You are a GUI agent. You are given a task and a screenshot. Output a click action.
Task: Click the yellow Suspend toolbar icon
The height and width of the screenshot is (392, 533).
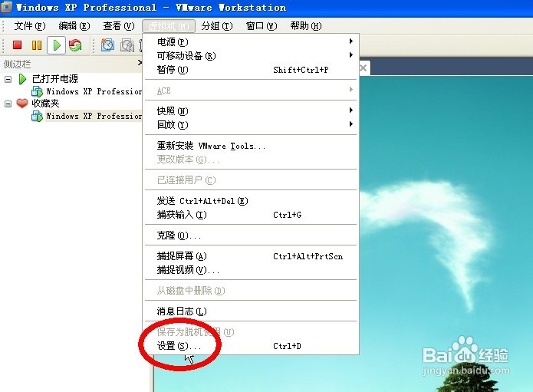point(37,45)
